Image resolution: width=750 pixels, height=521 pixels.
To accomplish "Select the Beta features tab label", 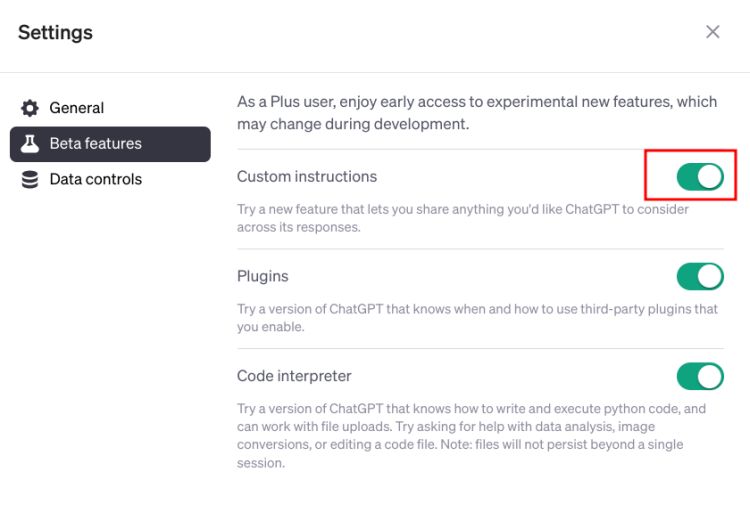I will coord(96,144).
